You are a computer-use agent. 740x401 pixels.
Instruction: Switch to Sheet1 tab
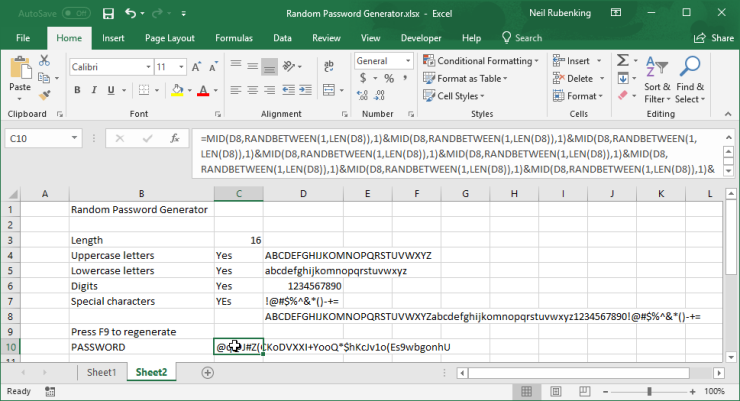[101, 372]
